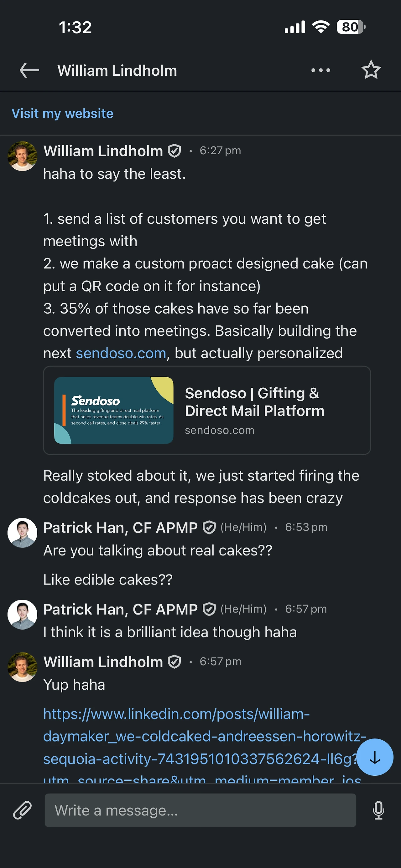Open the three-dot more options menu
The image size is (401, 868).
pyautogui.click(x=320, y=70)
